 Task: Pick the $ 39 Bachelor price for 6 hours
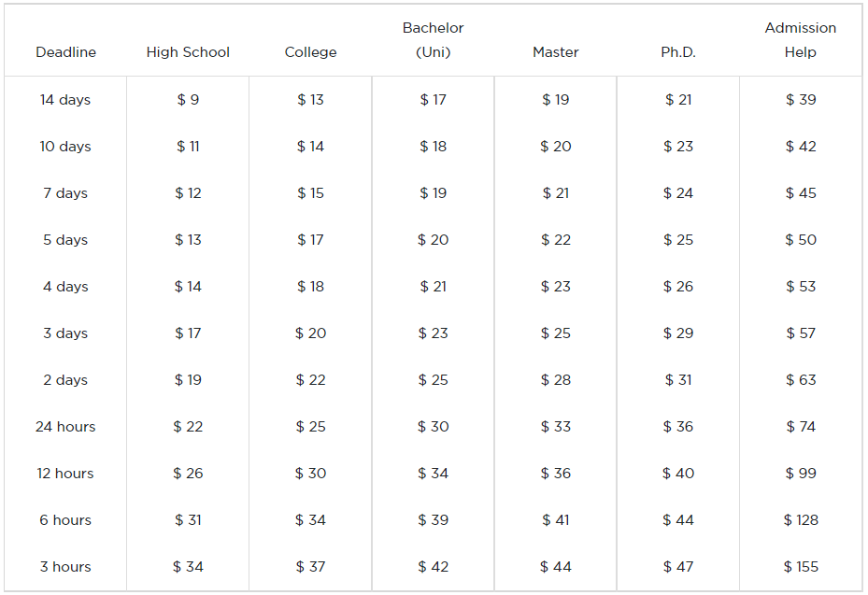click(x=433, y=519)
